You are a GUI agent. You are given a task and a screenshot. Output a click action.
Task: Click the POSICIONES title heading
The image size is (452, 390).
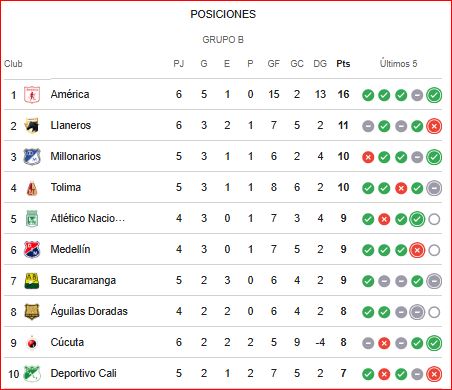point(223,14)
